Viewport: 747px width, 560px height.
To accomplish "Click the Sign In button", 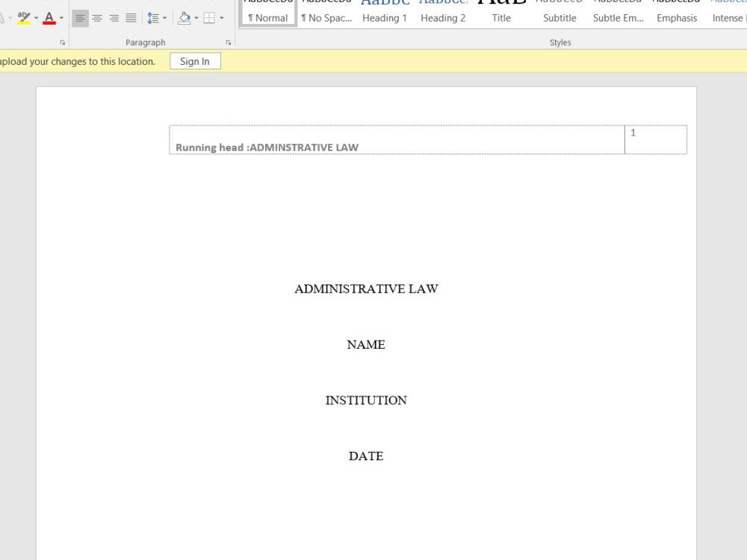I will click(x=195, y=60).
